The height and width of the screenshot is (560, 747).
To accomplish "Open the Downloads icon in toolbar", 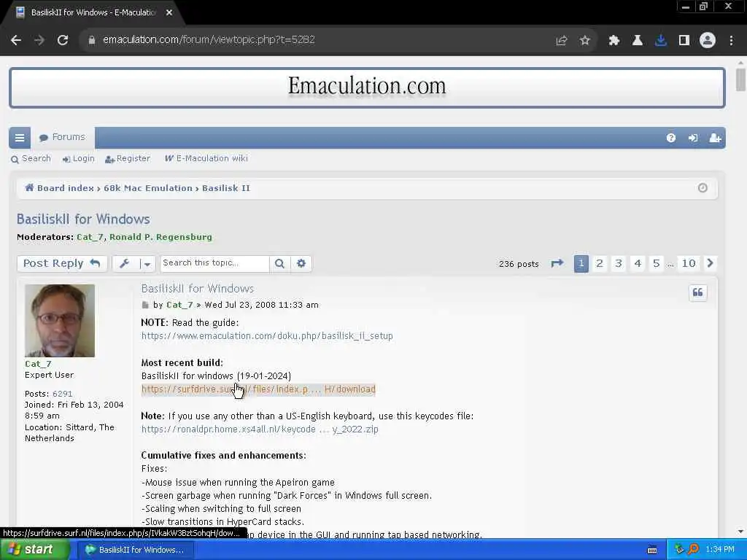I will click(x=661, y=41).
